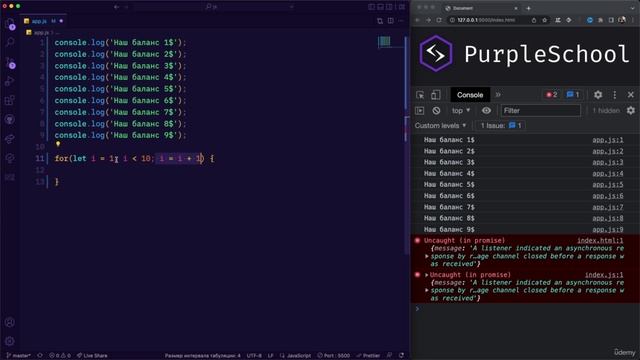The height and width of the screenshot is (360, 640).
Task: Click the Port: 5500 Live Server indicator
Action: pos(333,356)
